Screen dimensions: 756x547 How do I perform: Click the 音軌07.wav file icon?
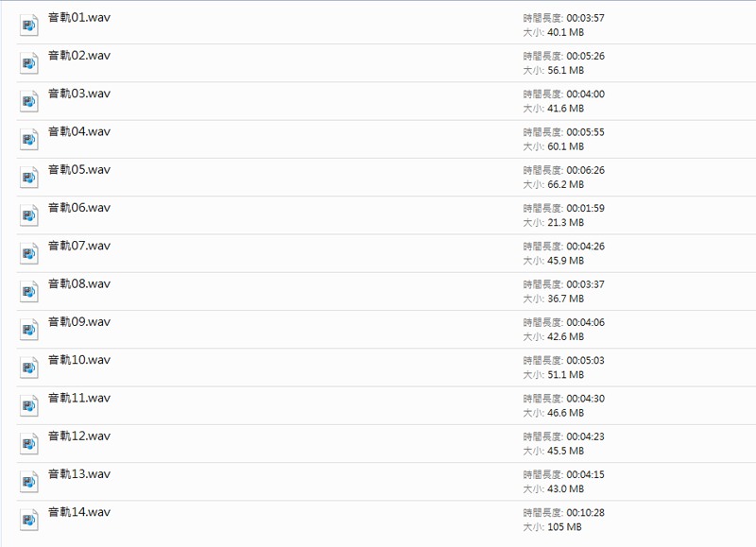pyautogui.click(x=29, y=253)
